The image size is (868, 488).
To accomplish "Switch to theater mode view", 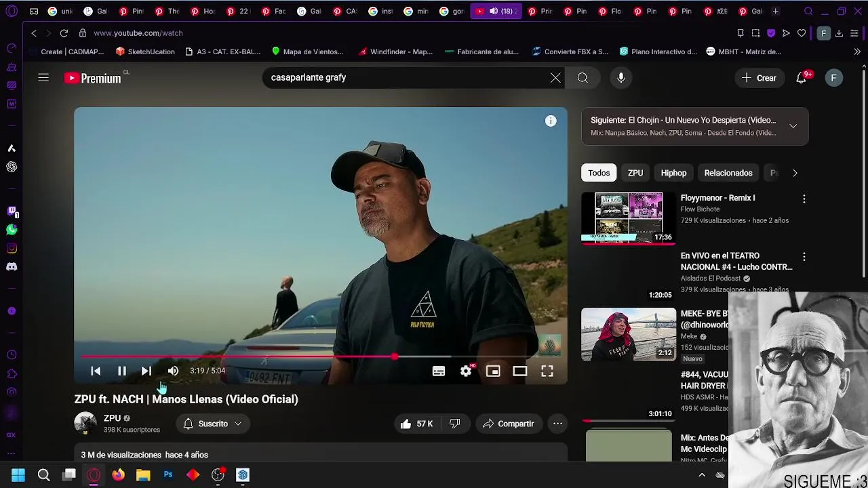I will 520,371.
